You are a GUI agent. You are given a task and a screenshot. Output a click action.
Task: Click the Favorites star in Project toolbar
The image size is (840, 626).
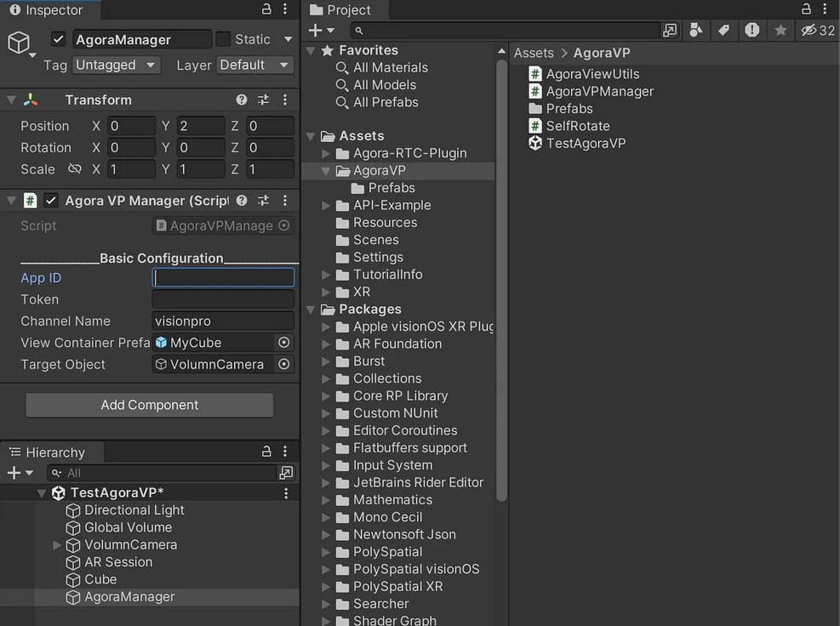pos(780,30)
